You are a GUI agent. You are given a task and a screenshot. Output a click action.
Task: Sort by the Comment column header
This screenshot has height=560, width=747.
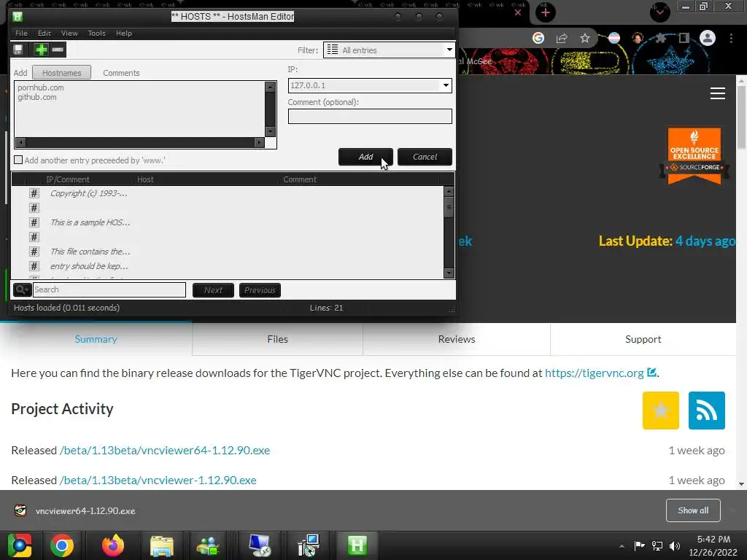pyautogui.click(x=300, y=179)
